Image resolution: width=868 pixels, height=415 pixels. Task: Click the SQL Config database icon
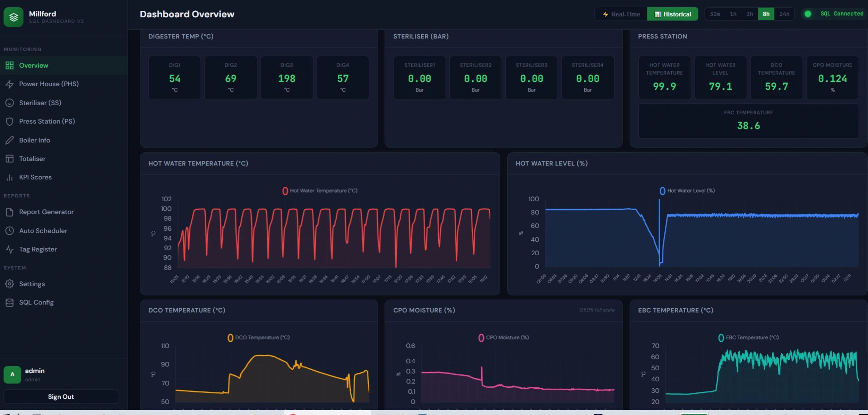tap(9, 302)
